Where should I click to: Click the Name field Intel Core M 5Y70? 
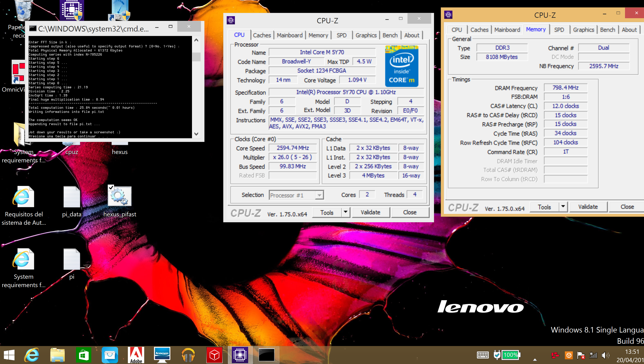pos(322,52)
